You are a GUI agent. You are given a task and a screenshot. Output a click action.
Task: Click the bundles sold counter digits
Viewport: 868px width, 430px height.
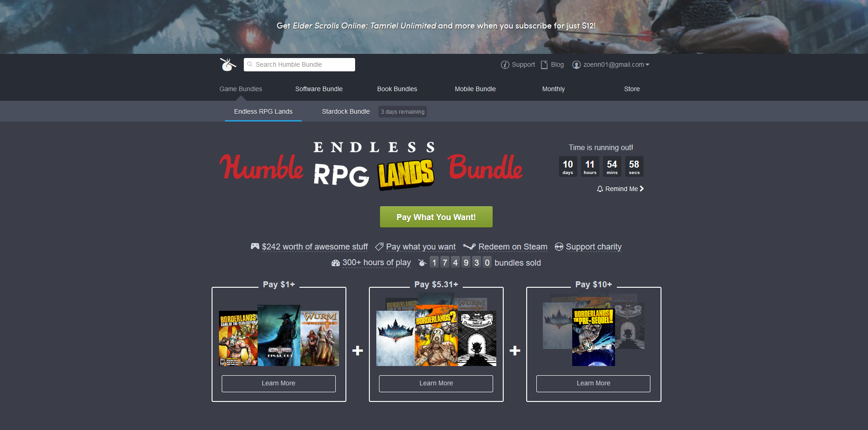tap(460, 262)
